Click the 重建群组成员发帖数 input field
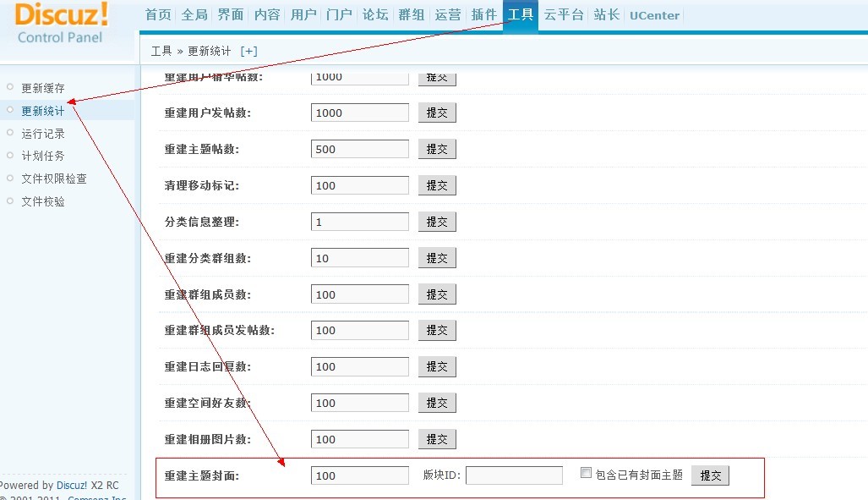This screenshot has width=868, height=500. (x=360, y=331)
